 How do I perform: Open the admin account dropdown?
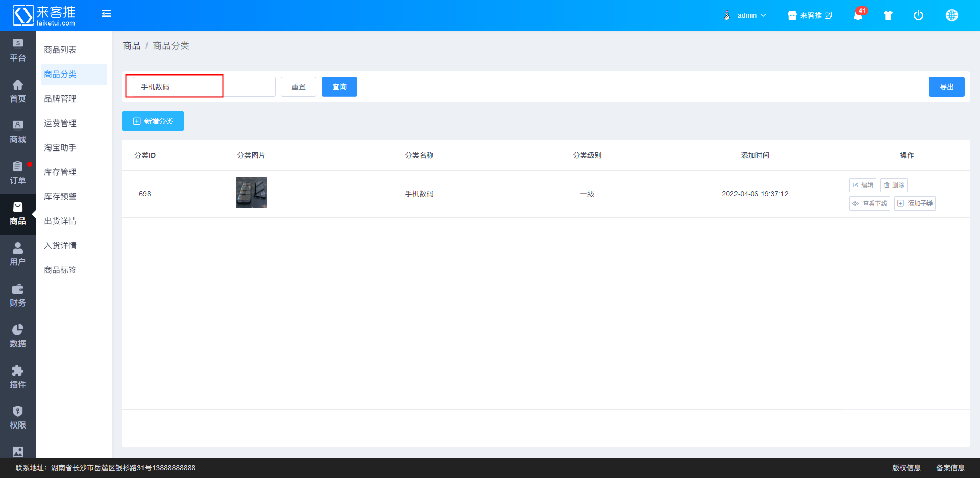click(x=745, y=15)
